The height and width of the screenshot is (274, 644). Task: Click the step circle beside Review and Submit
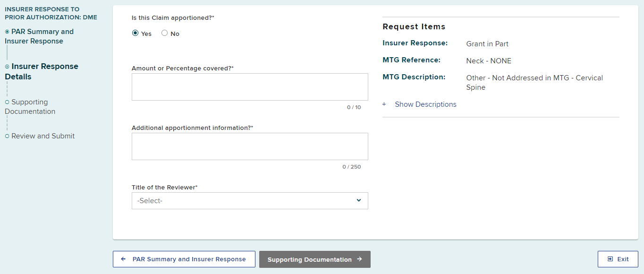pos(6,136)
